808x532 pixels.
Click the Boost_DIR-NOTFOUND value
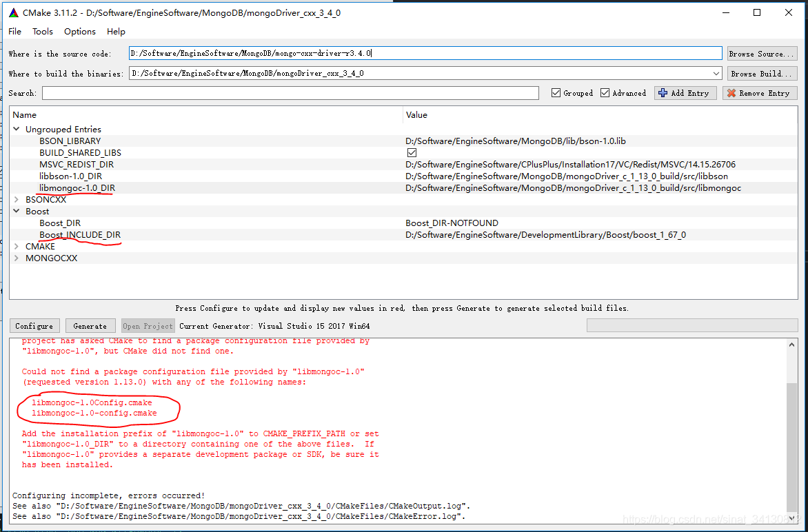click(x=452, y=223)
